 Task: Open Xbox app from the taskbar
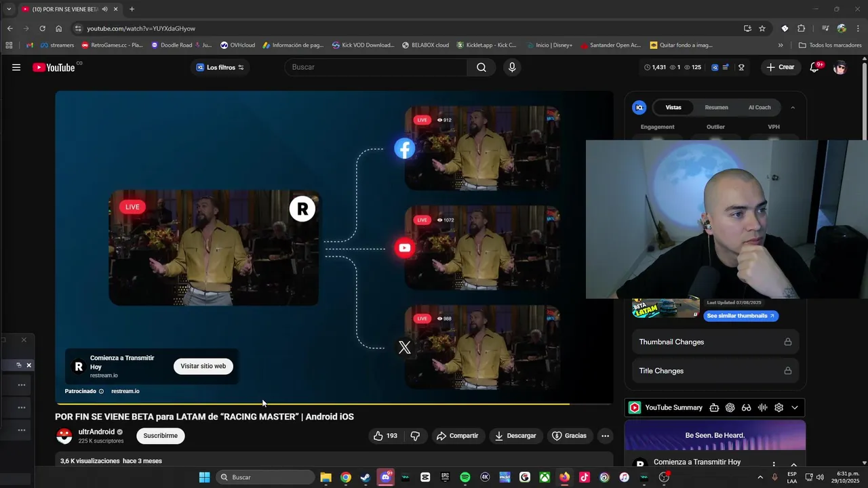[545, 477]
